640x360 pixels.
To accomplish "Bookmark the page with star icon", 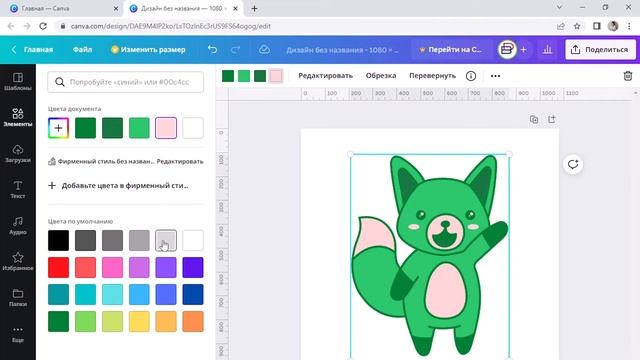I will tap(577, 26).
